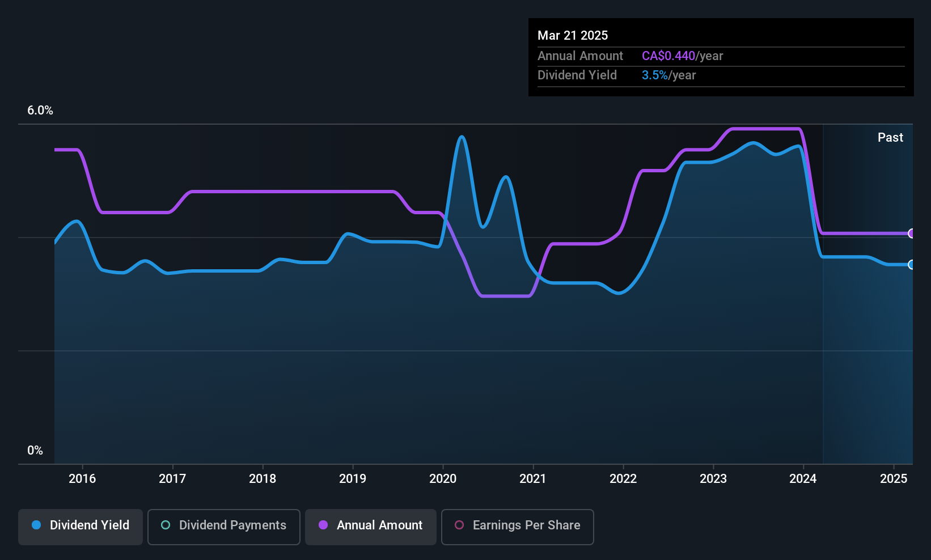Toggle the Dividend Yield series

pyautogui.click(x=81, y=527)
